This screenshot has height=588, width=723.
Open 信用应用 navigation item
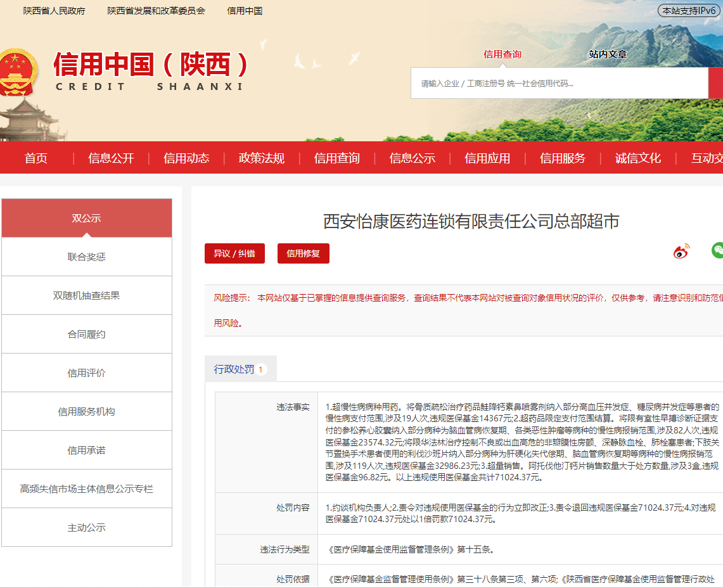tap(487, 158)
